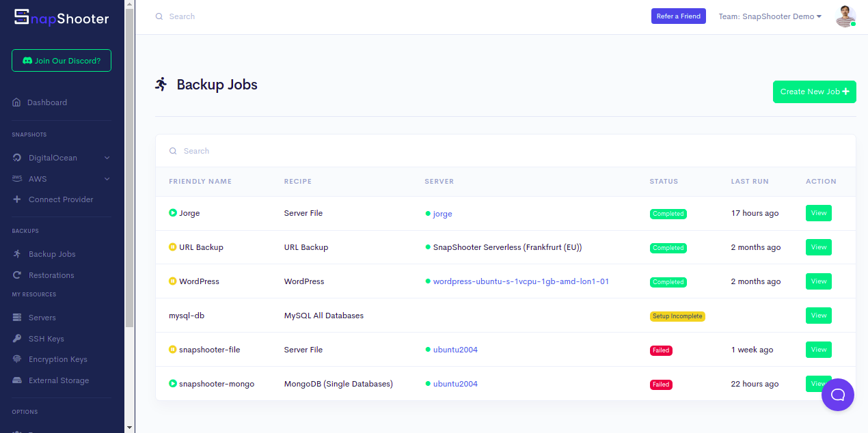Click the Recipe column header
Screen dimensions: 868x433
point(298,182)
